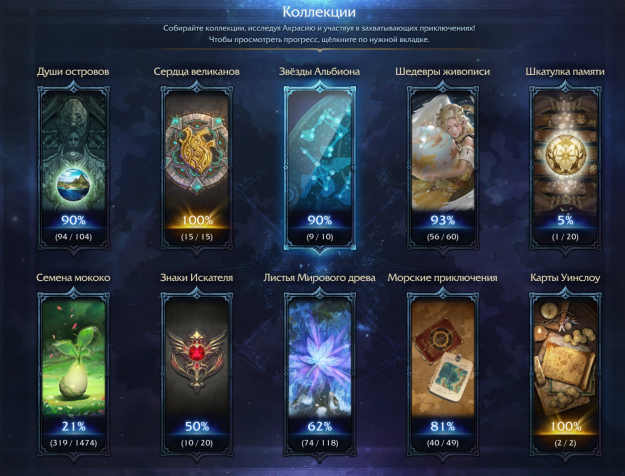
Task: Click the (1 / 20) counter under Шкатулка памяти
Action: [565, 237]
